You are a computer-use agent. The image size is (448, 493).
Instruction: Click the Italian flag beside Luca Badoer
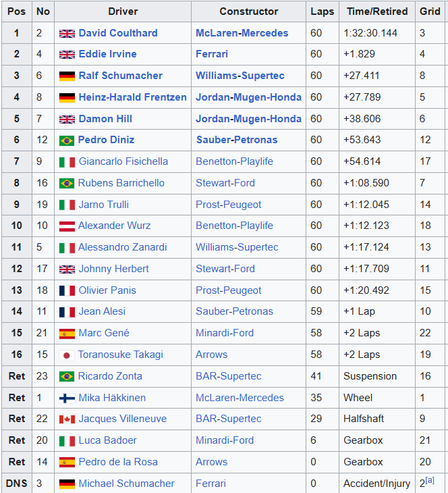67,441
